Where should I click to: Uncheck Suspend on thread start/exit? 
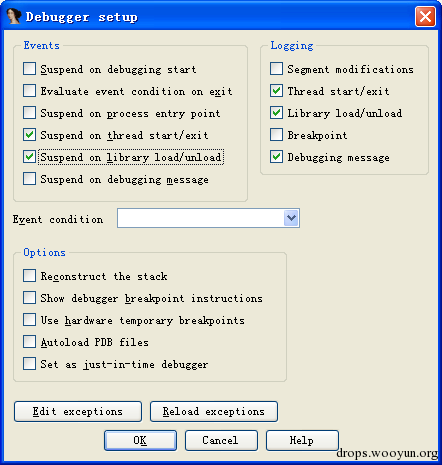30,135
